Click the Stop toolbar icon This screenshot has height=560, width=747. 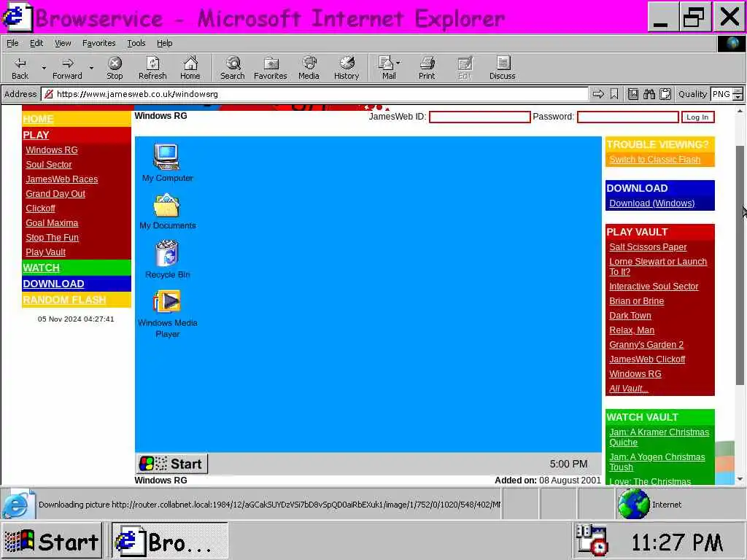click(x=115, y=68)
